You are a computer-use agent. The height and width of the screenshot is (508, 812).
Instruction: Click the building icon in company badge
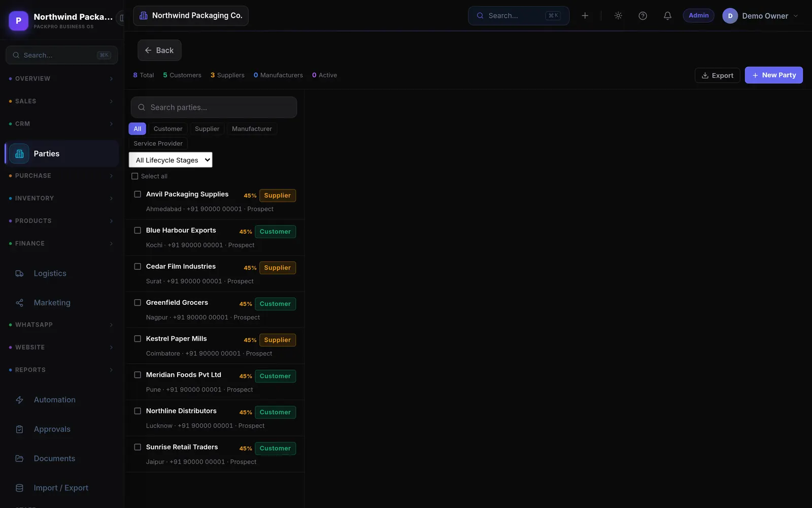pyautogui.click(x=144, y=16)
